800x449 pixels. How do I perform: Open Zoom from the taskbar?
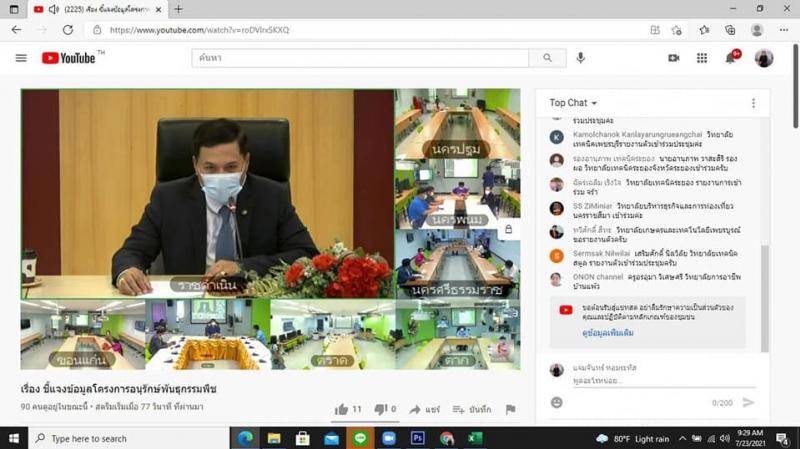[x=389, y=438]
